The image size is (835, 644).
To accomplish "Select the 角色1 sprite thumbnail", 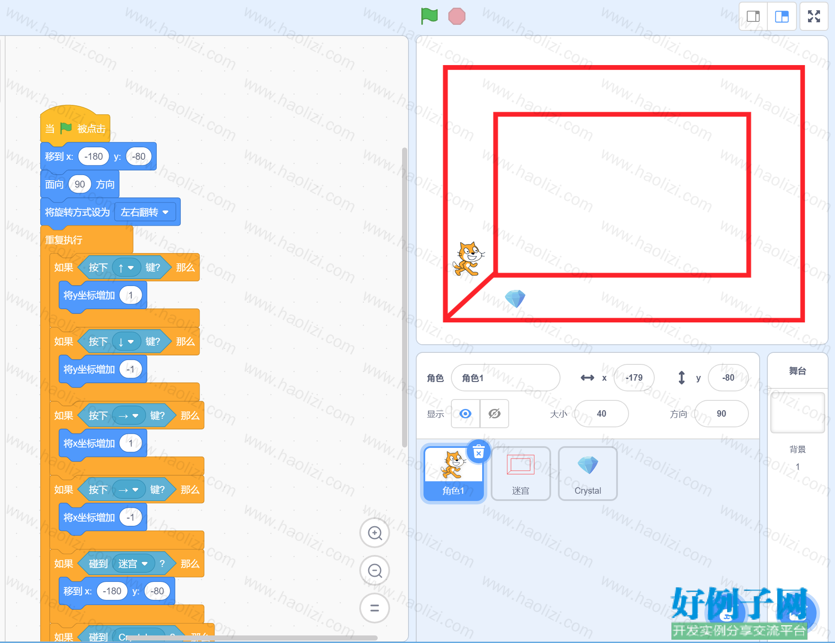I will 453,474.
